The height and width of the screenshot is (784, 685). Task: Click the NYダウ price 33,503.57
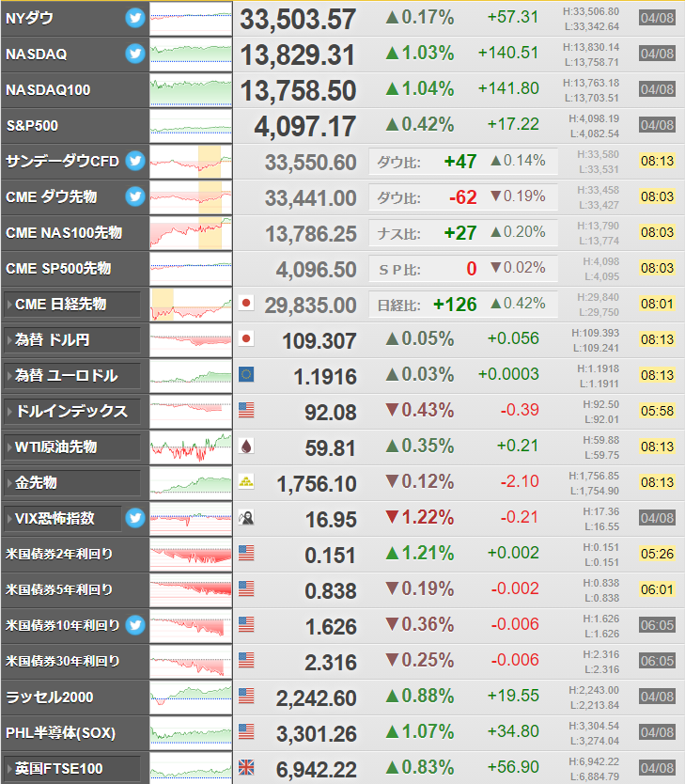pyautogui.click(x=298, y=20)
